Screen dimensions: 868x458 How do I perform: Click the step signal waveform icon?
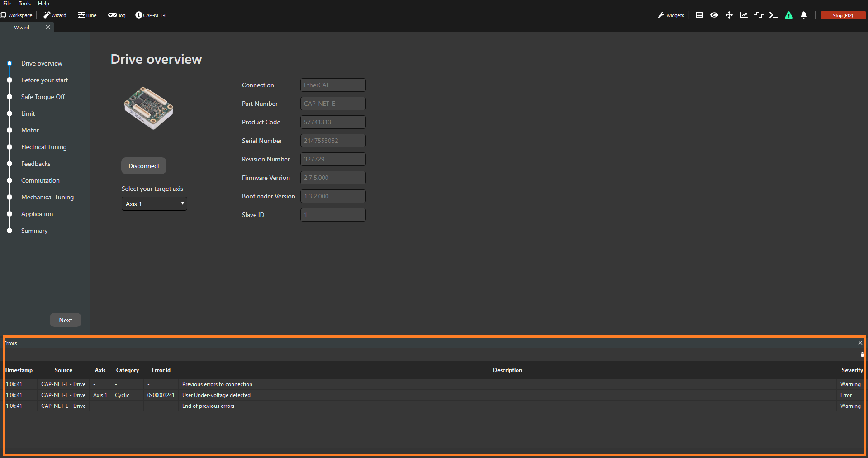pyautogui.click(x=759, y=15)
